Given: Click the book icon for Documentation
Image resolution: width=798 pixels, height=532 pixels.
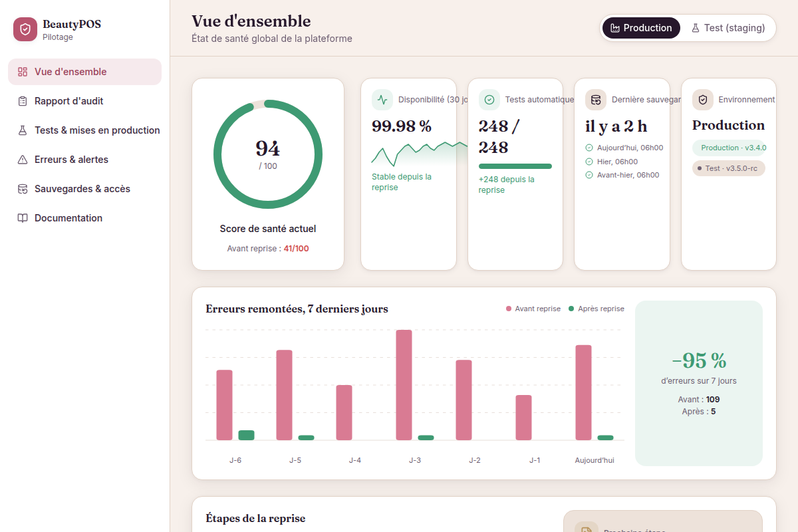Looking at the screenshot, I should 23,218.
